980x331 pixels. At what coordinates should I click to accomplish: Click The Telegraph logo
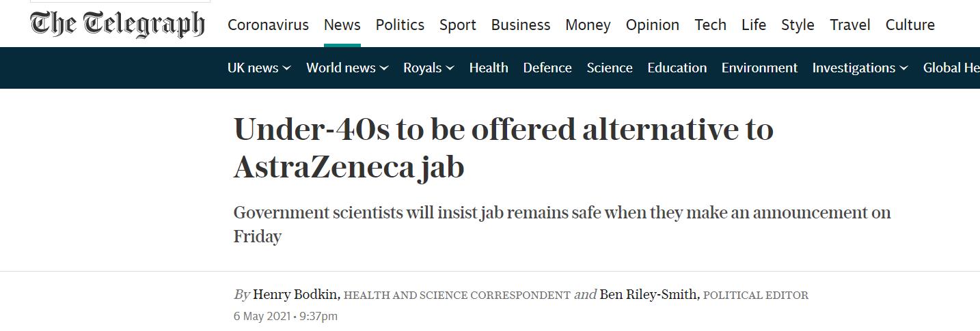click(118, 24)
